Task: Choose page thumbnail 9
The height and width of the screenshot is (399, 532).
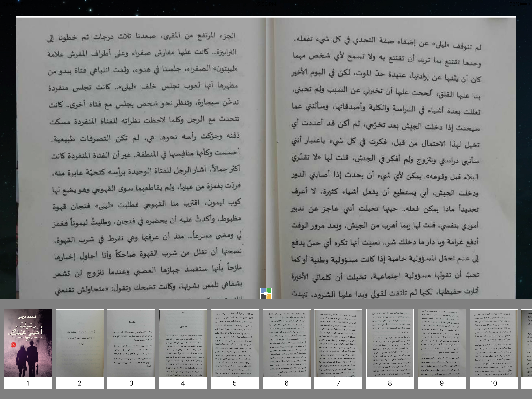Action: [442, 349]
